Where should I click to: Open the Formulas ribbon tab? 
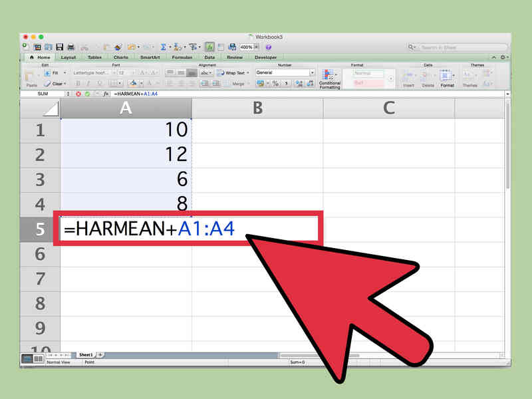182,57
